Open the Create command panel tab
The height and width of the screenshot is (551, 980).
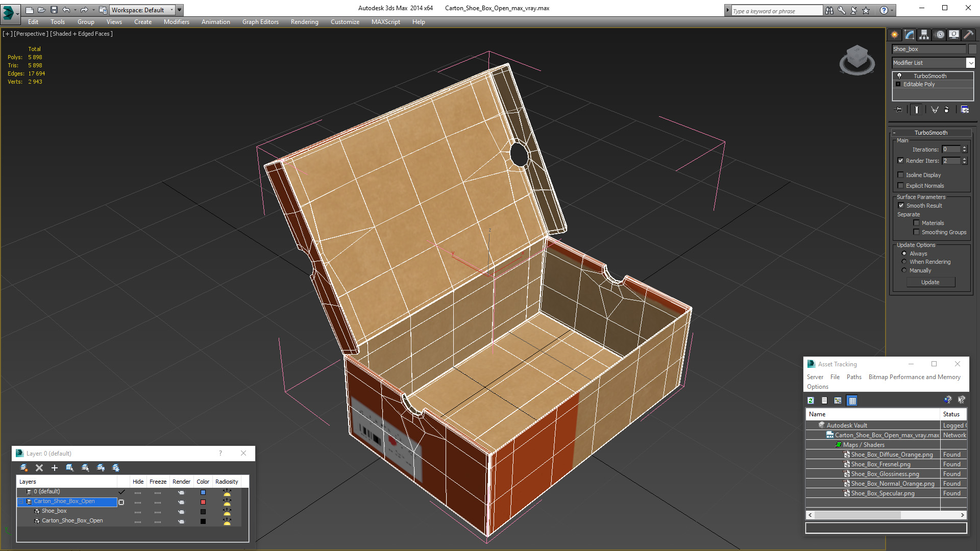tap(895, 35)
